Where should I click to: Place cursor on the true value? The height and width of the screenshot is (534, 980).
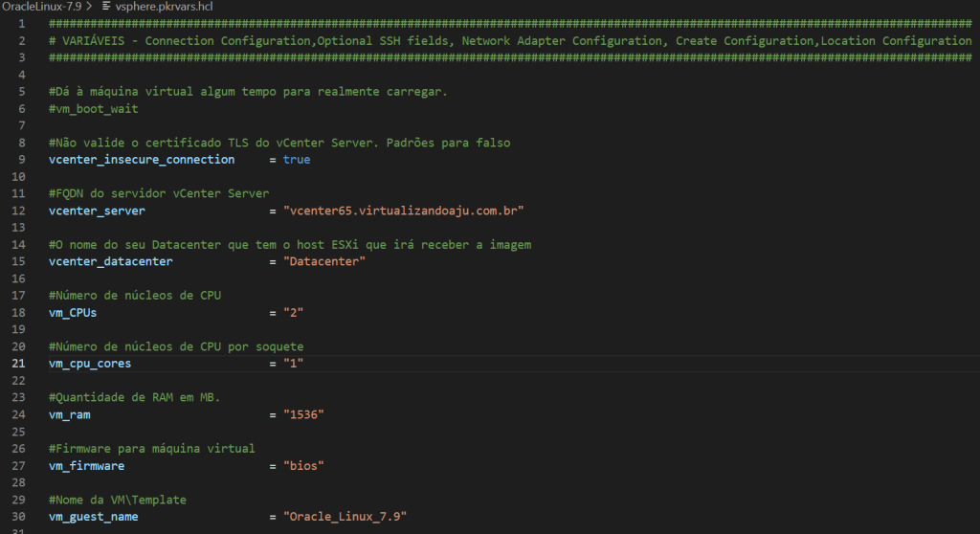click(296, 159)
